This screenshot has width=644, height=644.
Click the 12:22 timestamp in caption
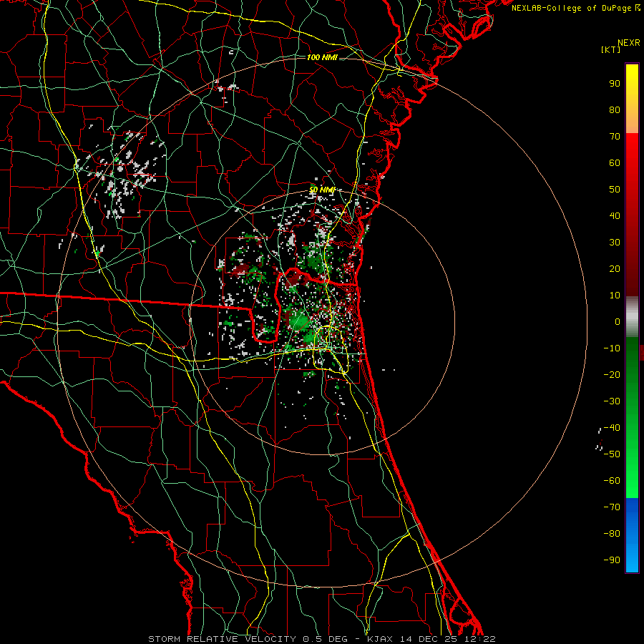tap(480, 639)
